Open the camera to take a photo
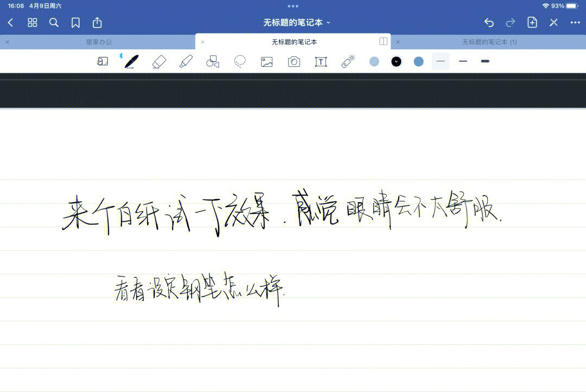The image size is (586, 392). (x=294, y=61)
